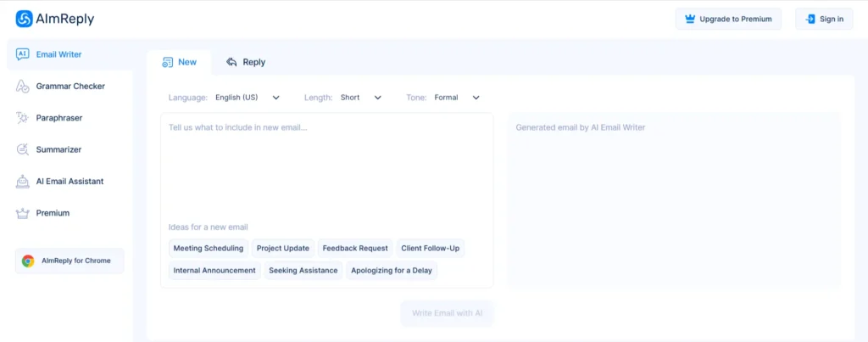Image resolution: width=868 pixels, height=342 pixels.
Task: Click the chevron next to Short
Action: 378,98
